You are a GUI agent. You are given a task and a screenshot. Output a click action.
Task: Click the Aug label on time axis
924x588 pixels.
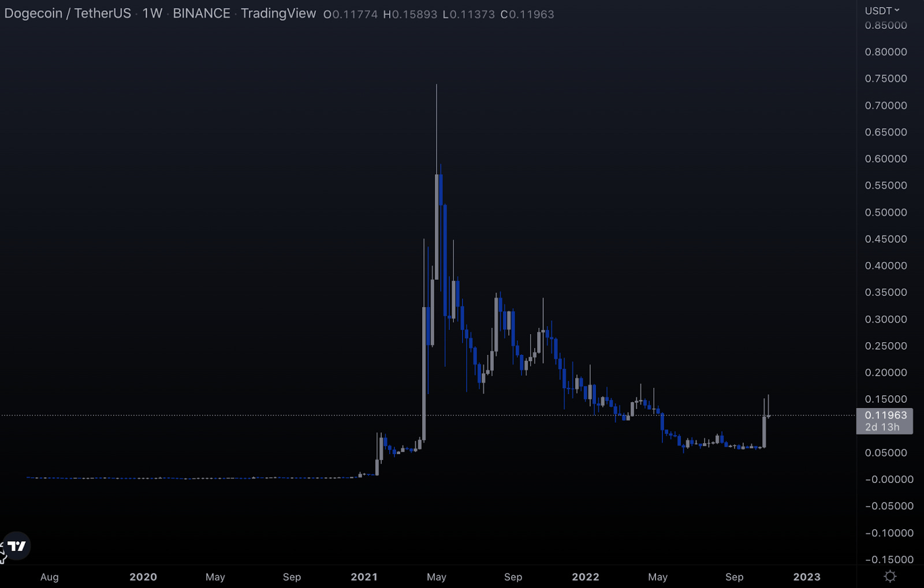coord(50,577)
